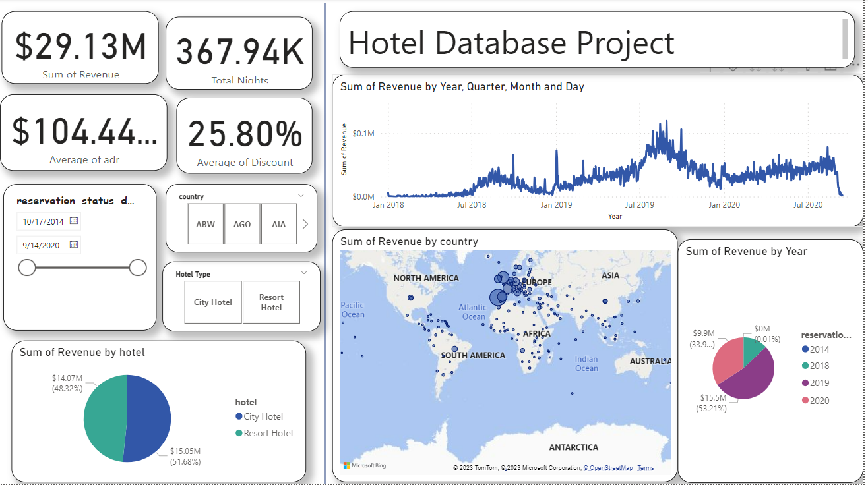868x485 pixels.
Task: Click the large revenue bubble over Portugal
Action: [497, 298]
